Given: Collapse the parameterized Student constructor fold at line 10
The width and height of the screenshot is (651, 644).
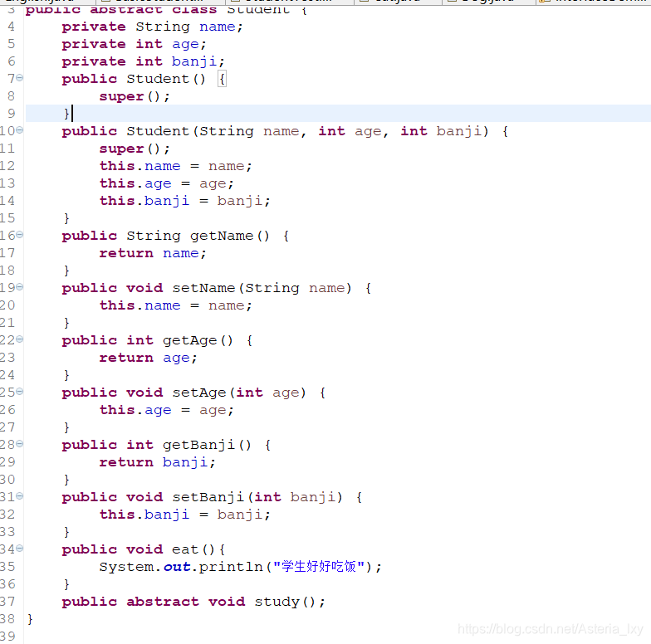Looking at the screenshot, I should click(x=20, y=129).
